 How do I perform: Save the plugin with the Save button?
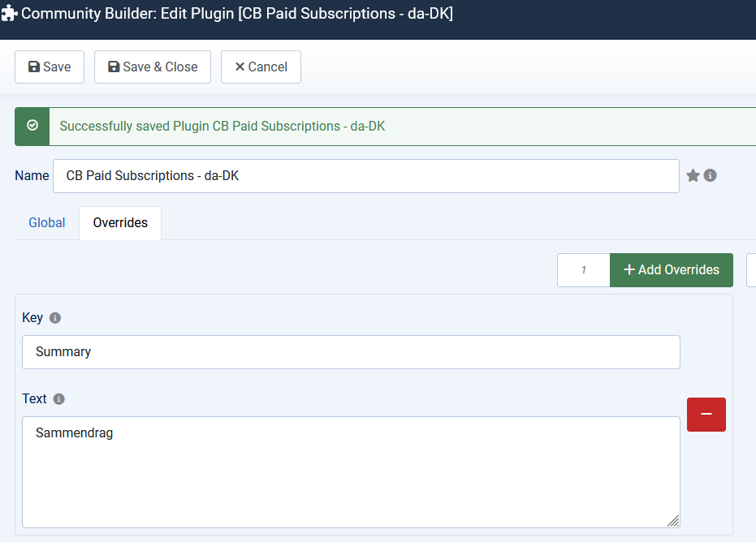point(50,67)
